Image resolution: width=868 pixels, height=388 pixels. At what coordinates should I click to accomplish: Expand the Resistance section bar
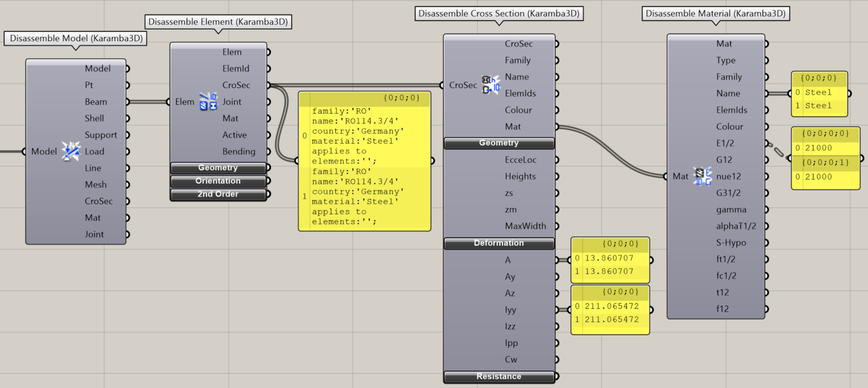[499, 377]
